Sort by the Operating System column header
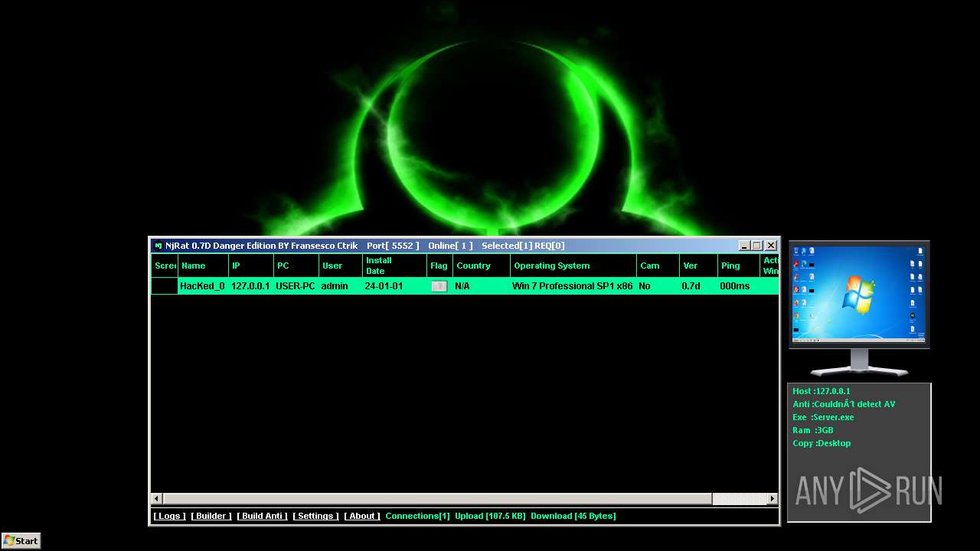This screenshot has height=551, width=980. click(573, 266)
